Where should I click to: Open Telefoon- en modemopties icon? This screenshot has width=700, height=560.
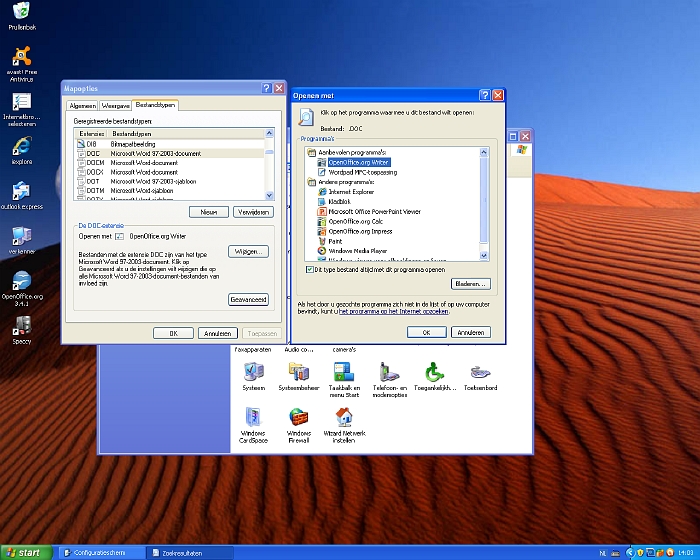coord(390,380)
